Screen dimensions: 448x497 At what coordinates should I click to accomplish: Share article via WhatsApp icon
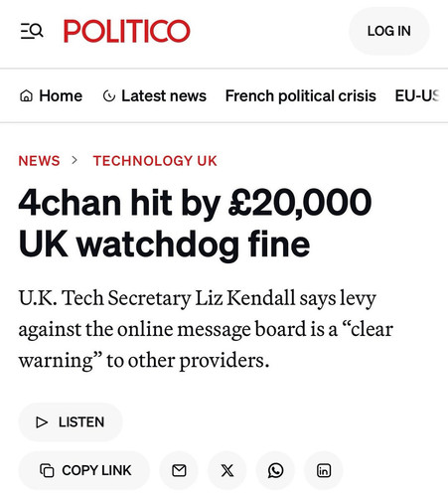[x=275, y=470]
